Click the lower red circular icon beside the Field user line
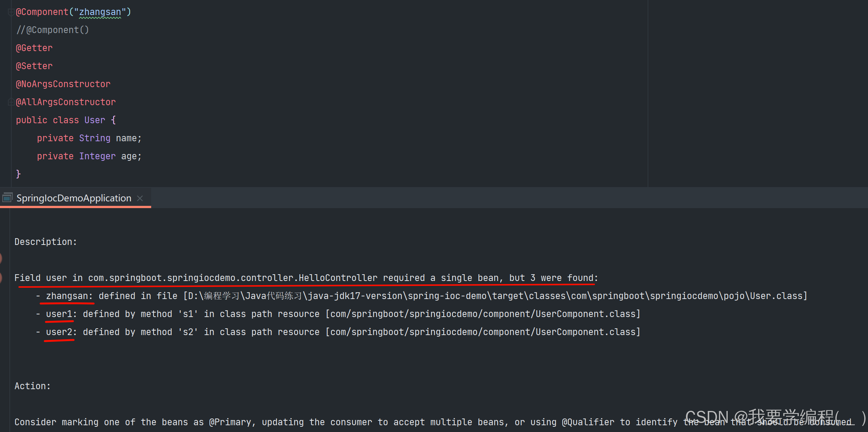 1,278
